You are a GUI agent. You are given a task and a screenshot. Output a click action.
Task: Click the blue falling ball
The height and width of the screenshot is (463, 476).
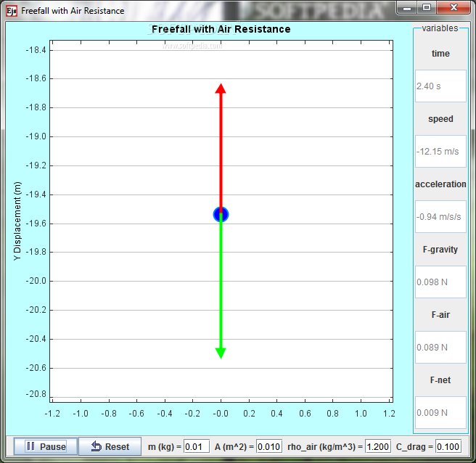[221, 214]
